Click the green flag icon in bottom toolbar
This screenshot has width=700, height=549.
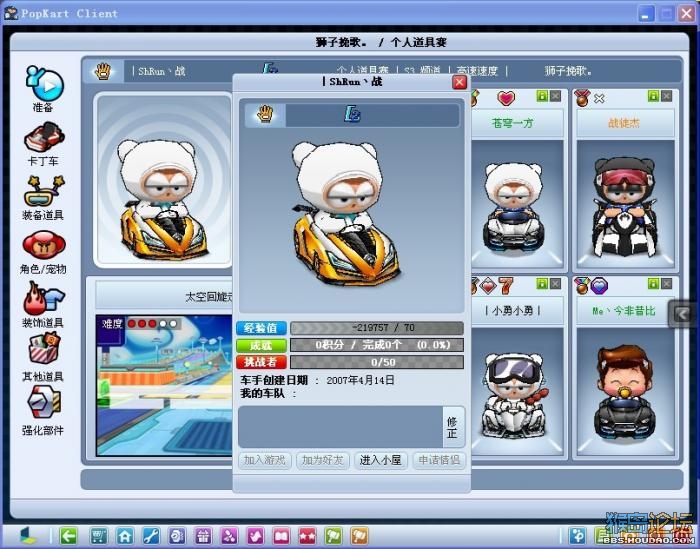[x=333, y=536]
